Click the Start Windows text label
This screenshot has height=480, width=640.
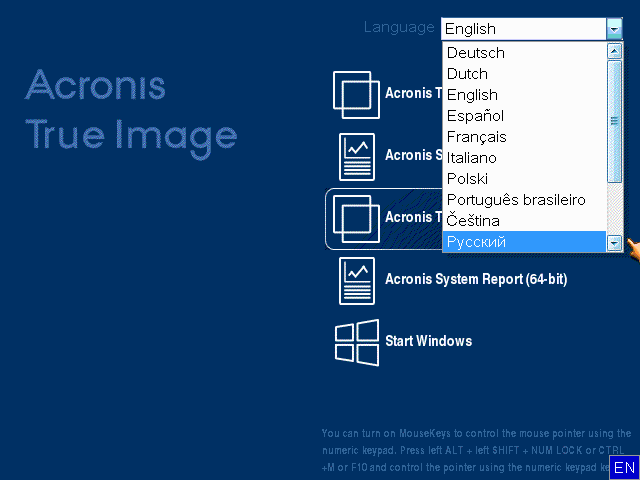428,341
